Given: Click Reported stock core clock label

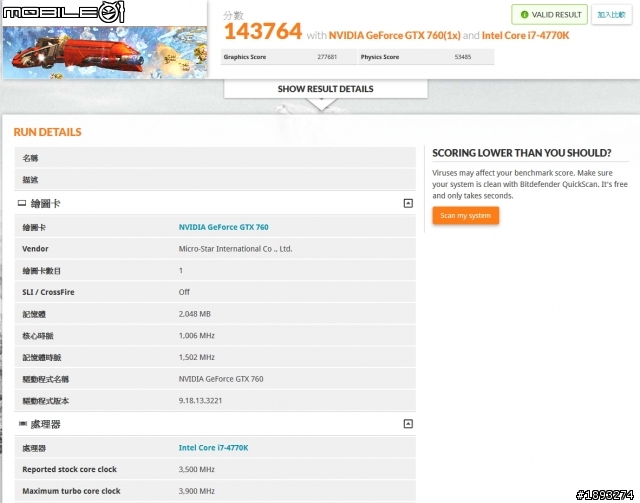Looking at the screenshot, I should pos(69,469).
